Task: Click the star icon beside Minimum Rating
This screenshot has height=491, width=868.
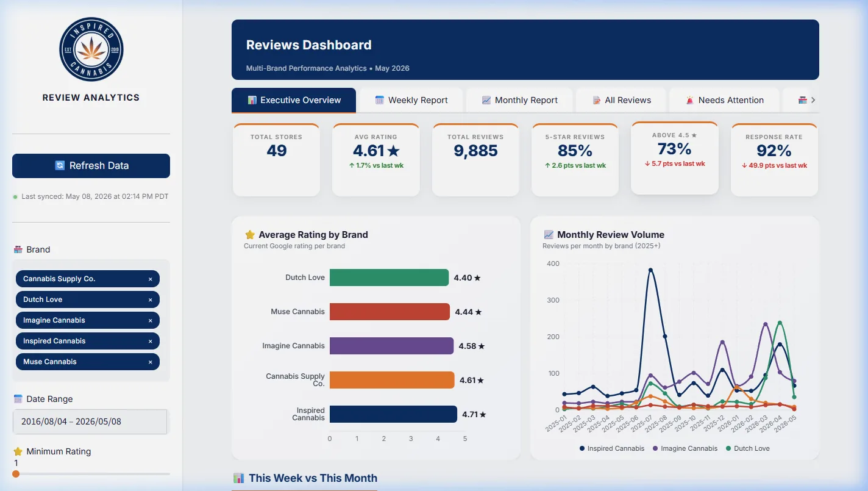Action: click(18, 451)
